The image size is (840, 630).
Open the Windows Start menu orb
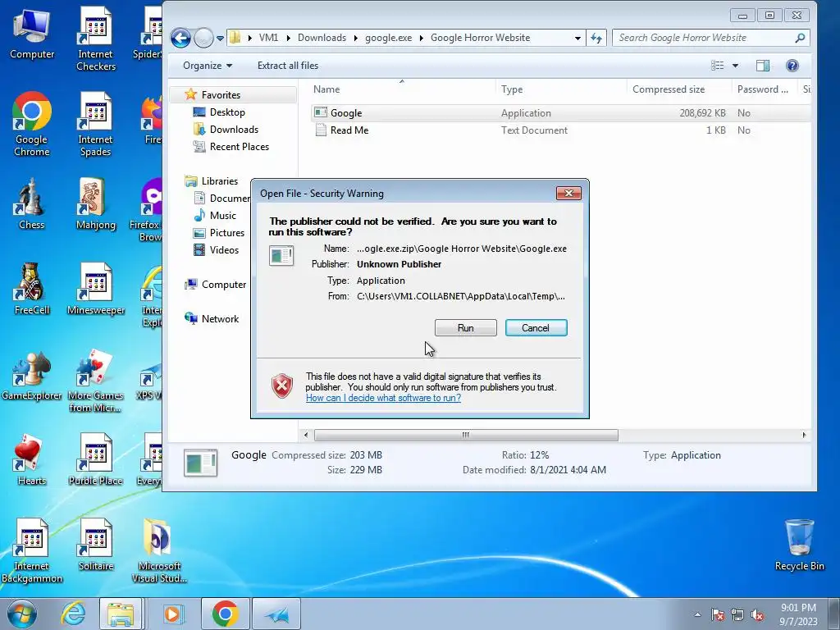pyautogui.click(x=22, y=614)
